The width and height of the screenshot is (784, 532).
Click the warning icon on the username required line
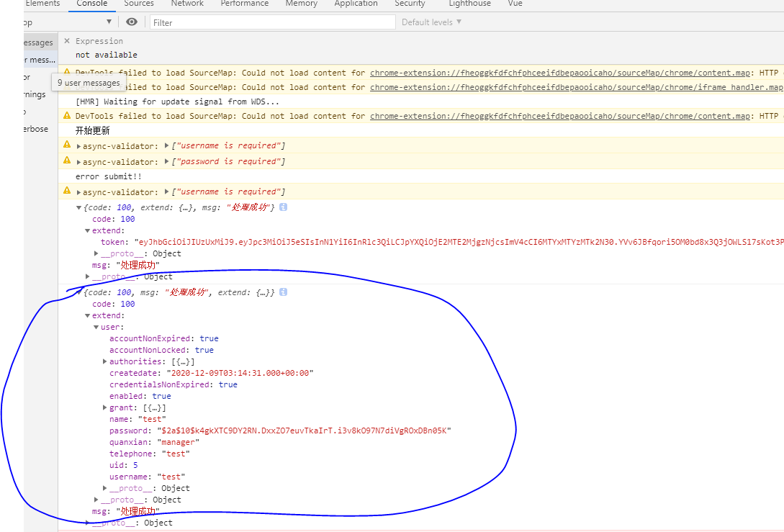click(x=66, y=146)
